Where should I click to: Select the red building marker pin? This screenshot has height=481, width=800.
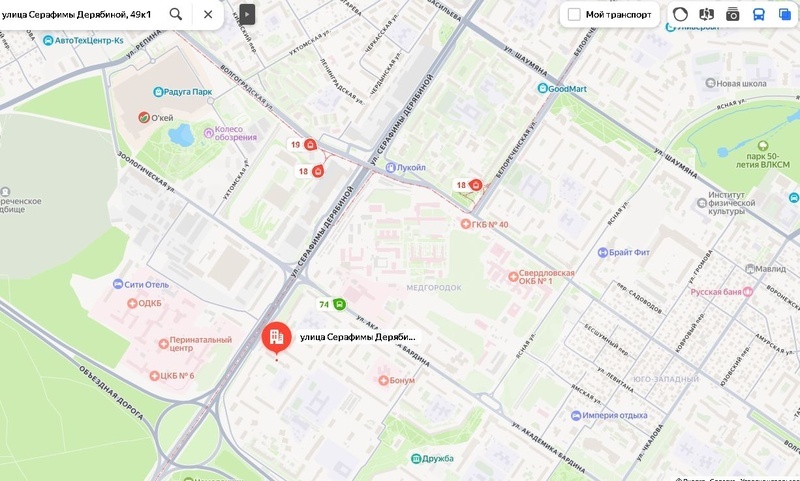pos(277,338)
